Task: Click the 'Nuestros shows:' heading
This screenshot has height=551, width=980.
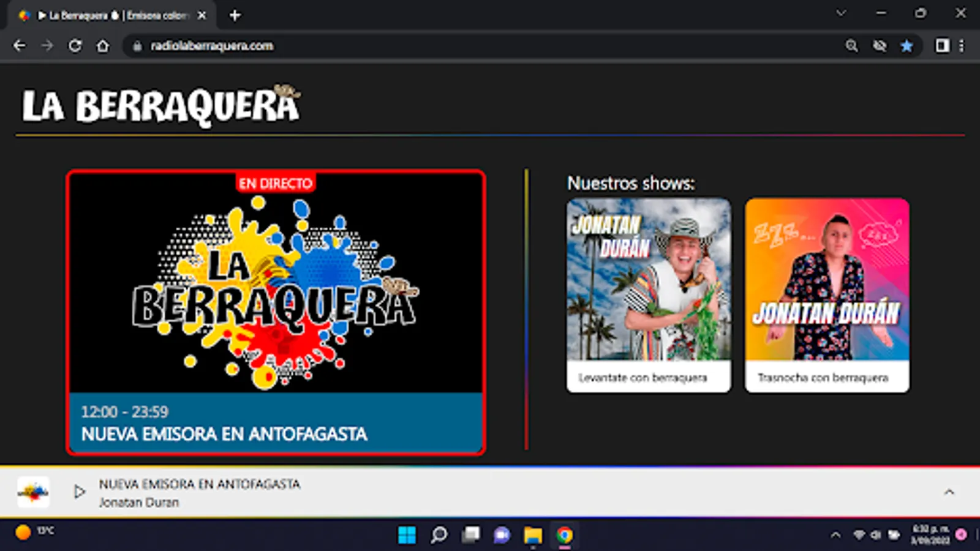Action: (x=631, y=183)
